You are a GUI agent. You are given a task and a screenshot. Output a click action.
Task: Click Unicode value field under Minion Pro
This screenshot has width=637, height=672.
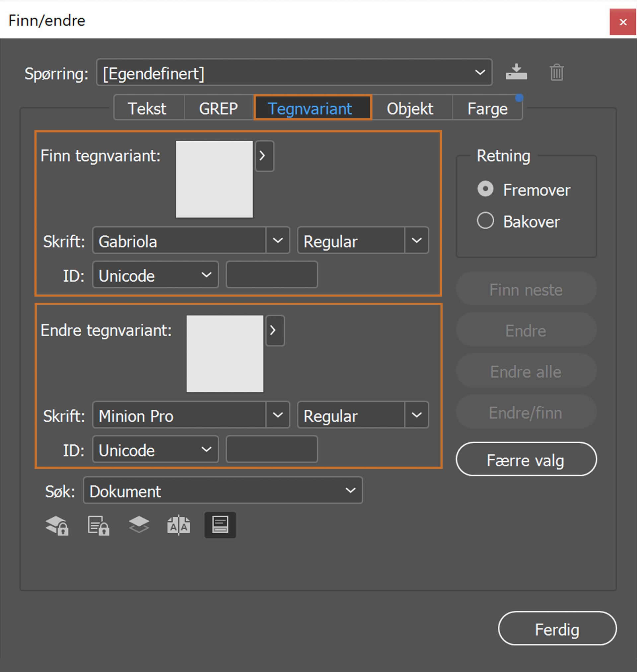point(272,449)
